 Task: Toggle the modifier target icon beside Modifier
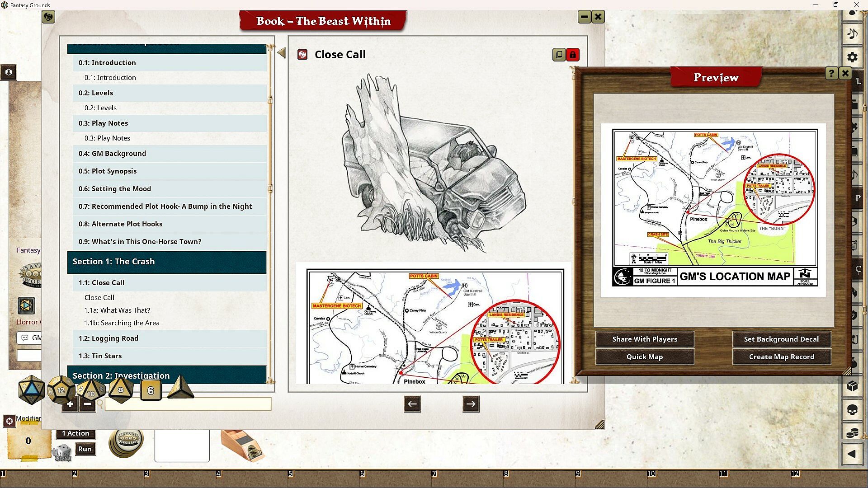point(9,421)
